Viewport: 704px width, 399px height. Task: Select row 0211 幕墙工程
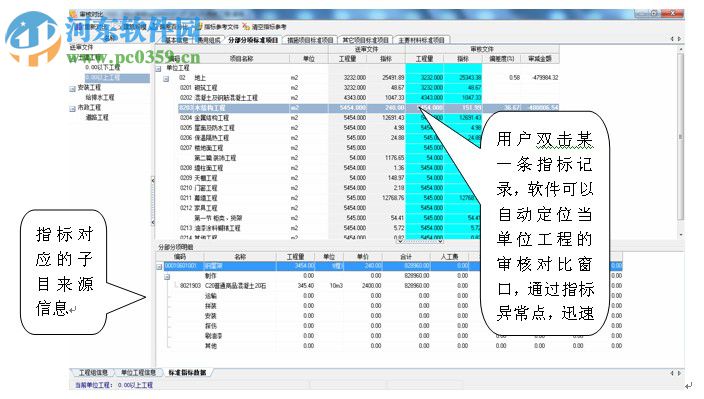click(x=368, y=198)
